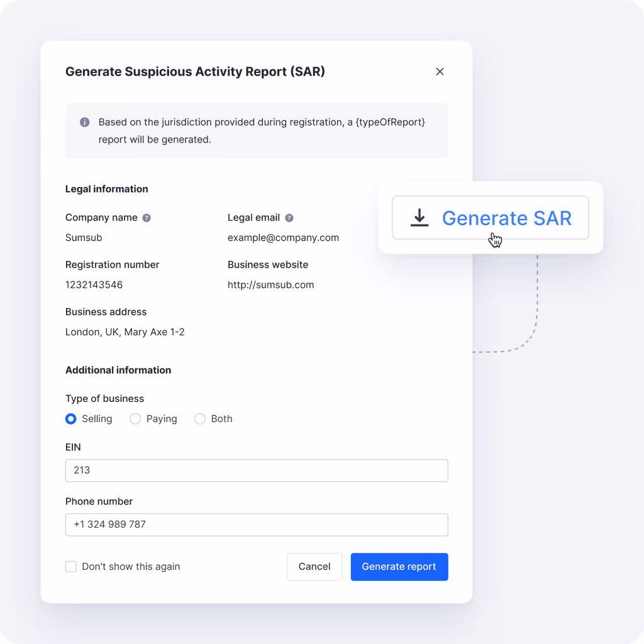Click the download icon on Generate SAR
The image size is (644, 644).
pyautogui.click(x=419, y=218)
